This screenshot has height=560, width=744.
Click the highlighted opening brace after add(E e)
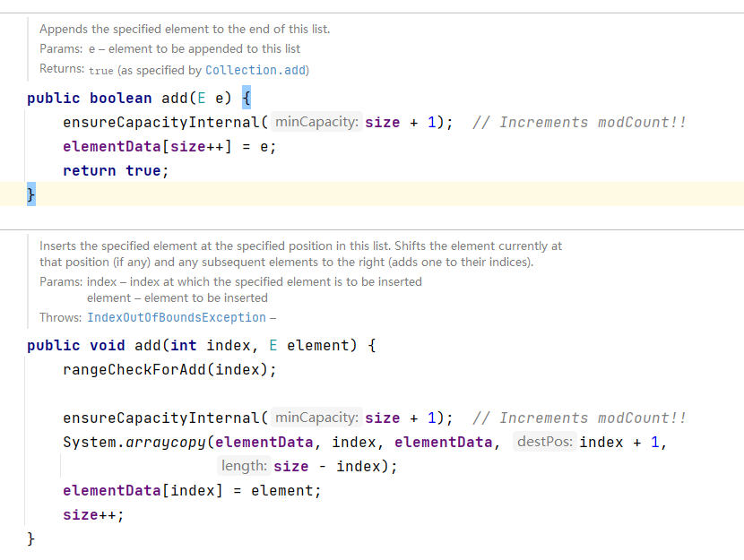(x=247, y=98)
